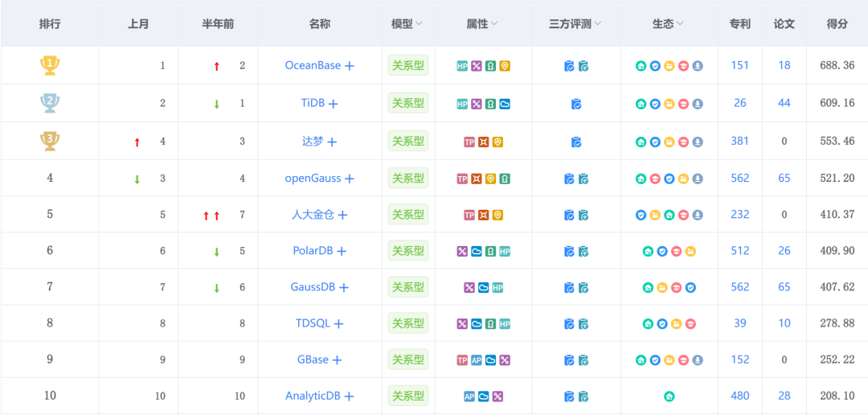Click the silver second-place trophy icon

point(50,103)
